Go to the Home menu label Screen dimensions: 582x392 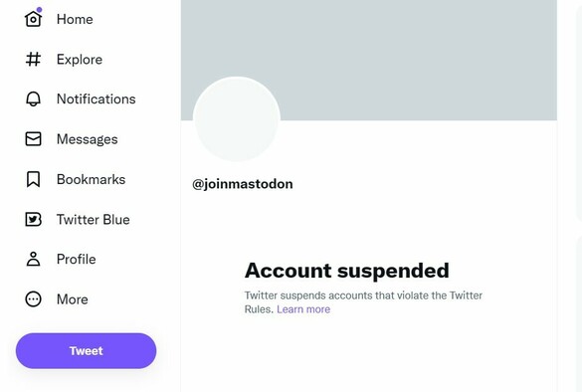pos(75,19)
